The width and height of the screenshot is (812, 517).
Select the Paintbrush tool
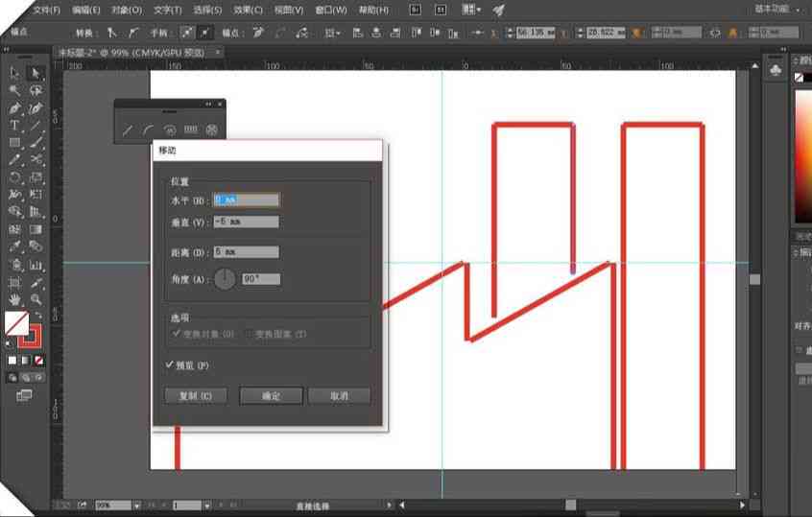[36, 142]
